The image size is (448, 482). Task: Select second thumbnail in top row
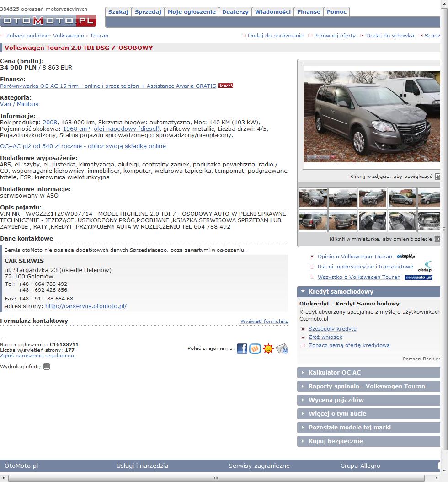(342, 198)
